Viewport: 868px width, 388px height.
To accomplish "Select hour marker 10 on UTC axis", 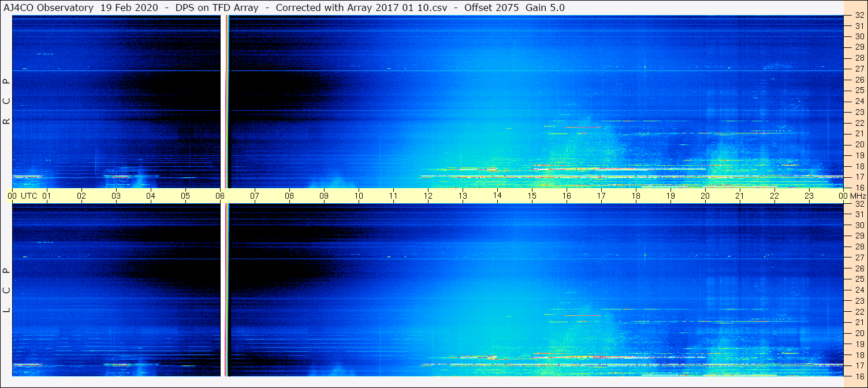I will 359,196.
